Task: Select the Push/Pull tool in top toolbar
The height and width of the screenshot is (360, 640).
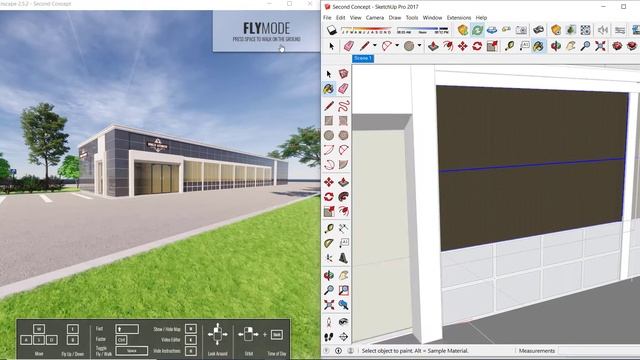Action: [x=433, y=46]
